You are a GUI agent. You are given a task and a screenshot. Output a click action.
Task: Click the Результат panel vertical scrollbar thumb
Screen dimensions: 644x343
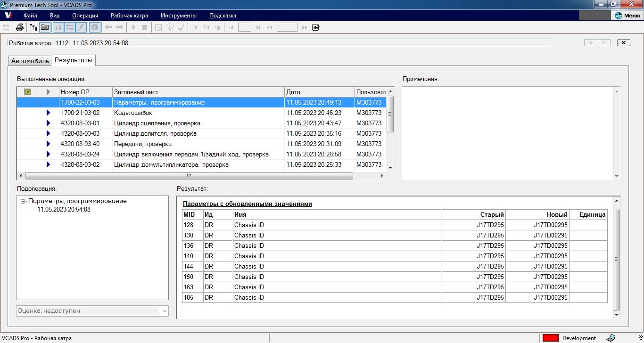[616, 260]
